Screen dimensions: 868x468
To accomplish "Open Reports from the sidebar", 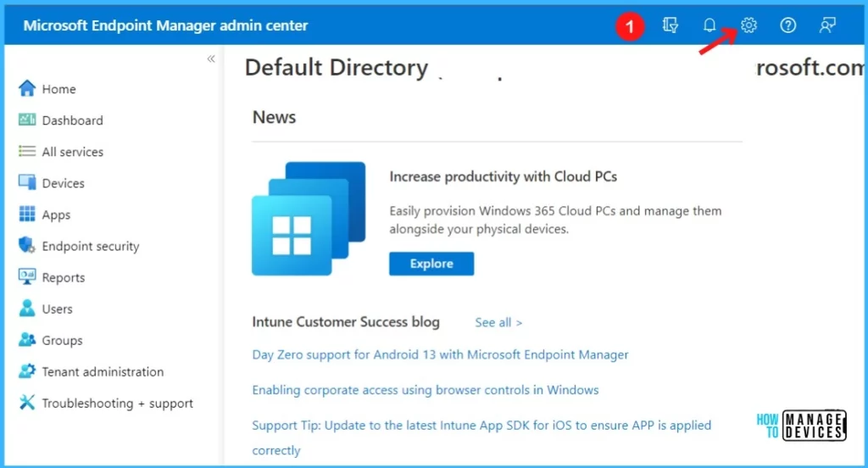I will (64, 277).
